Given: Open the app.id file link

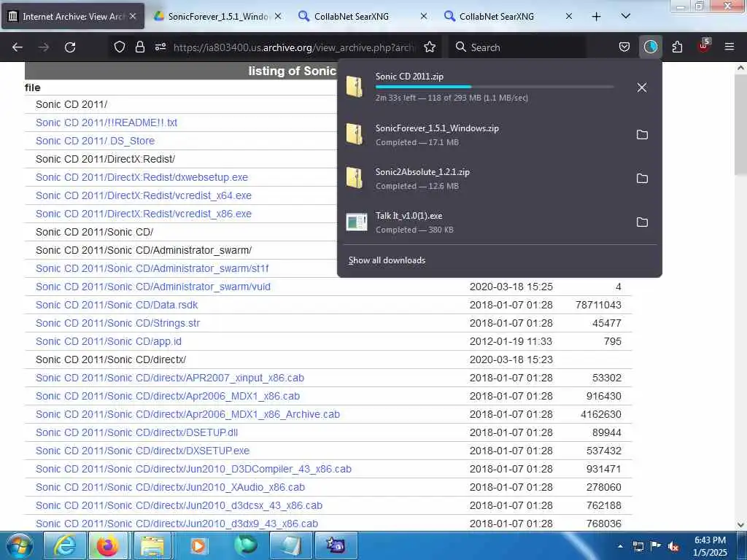Looking at the screenshot, I should pos(109,341).
